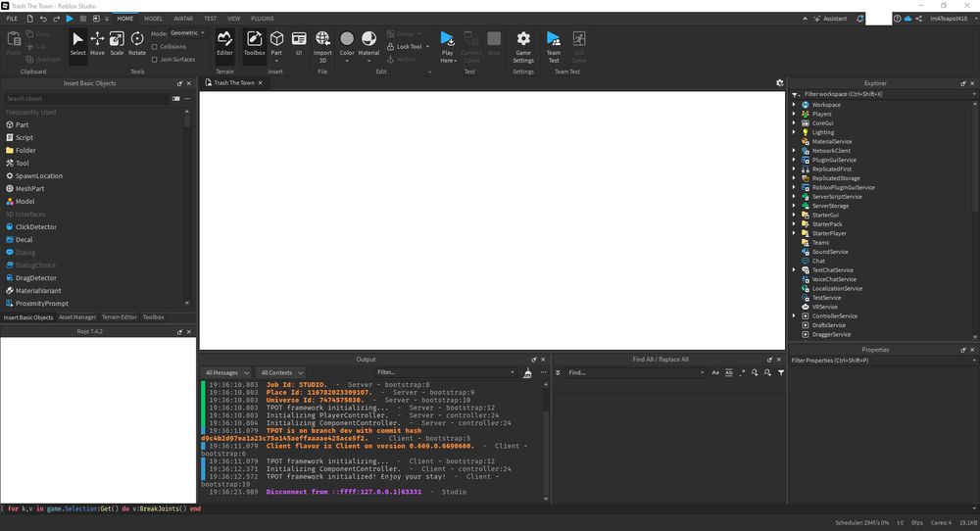Select SoundService in Explorer
Image resolution: width=980 pixels, height=531 pixels.
pos(830,252)
